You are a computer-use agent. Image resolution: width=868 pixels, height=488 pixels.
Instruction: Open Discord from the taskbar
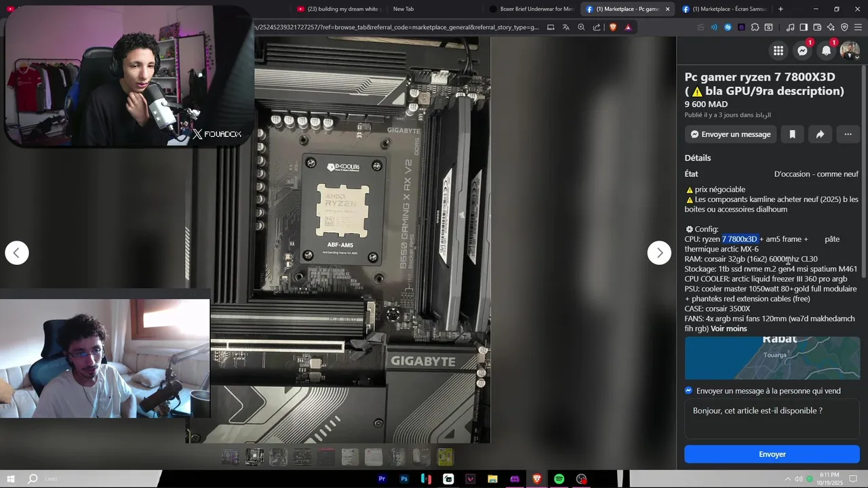(515, 479)
